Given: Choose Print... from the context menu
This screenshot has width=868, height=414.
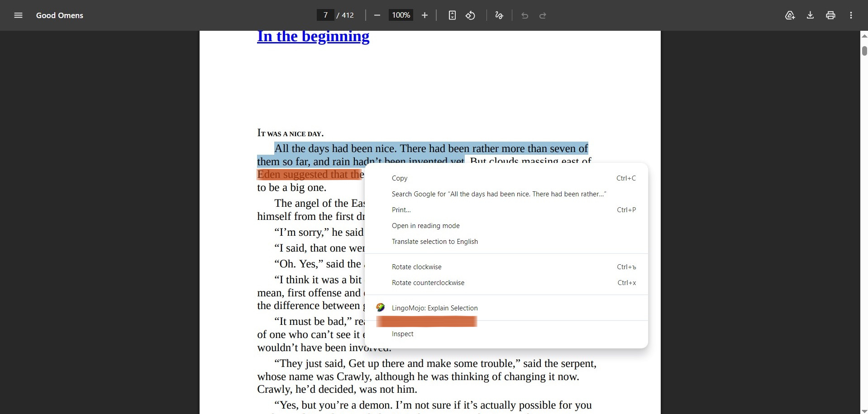Looking at the screenshot, I should coord(506,210).
